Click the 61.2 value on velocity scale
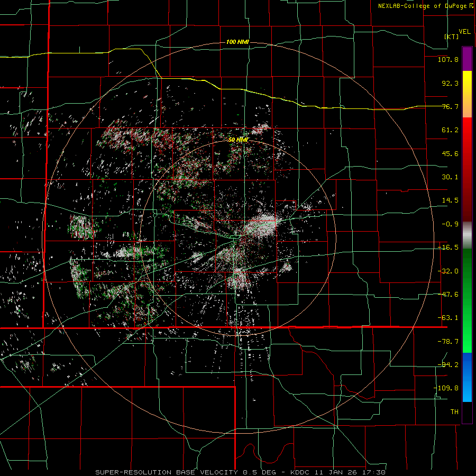 click(450, 130)
